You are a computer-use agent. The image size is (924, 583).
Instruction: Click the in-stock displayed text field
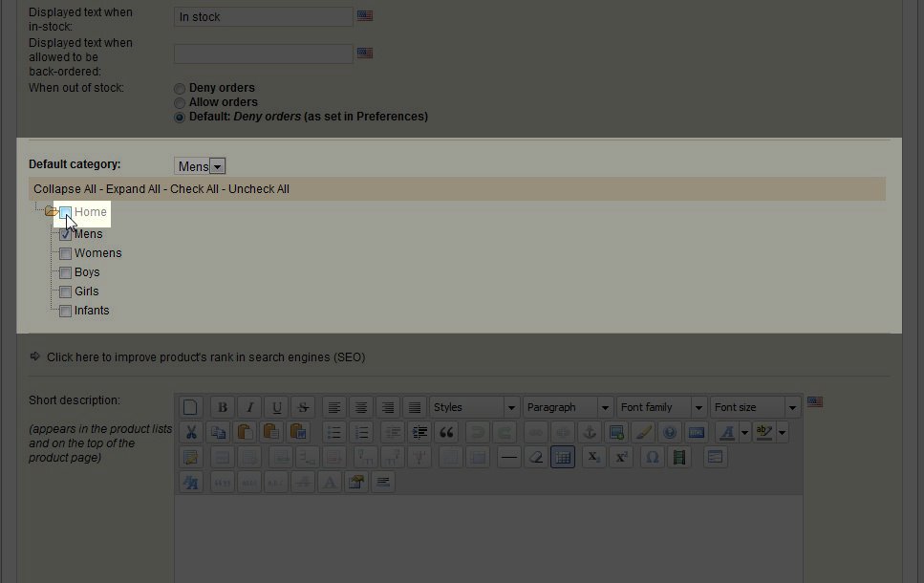tap(264, 17)
